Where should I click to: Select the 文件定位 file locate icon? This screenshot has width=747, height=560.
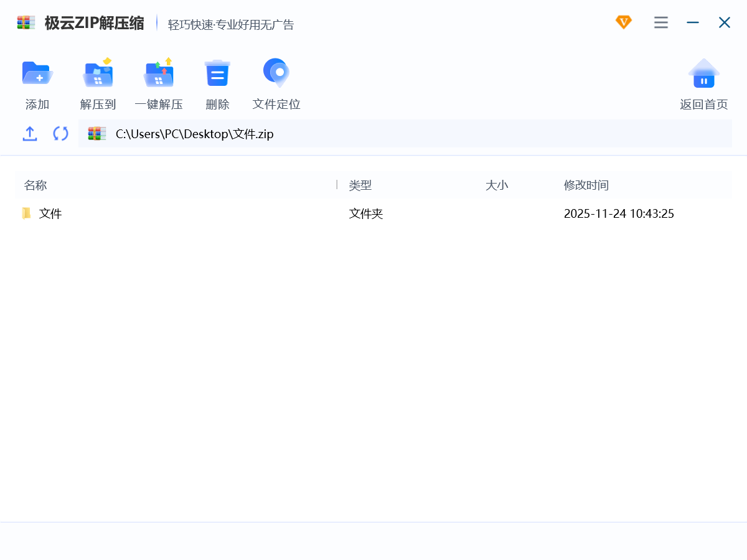coord(276,74)
